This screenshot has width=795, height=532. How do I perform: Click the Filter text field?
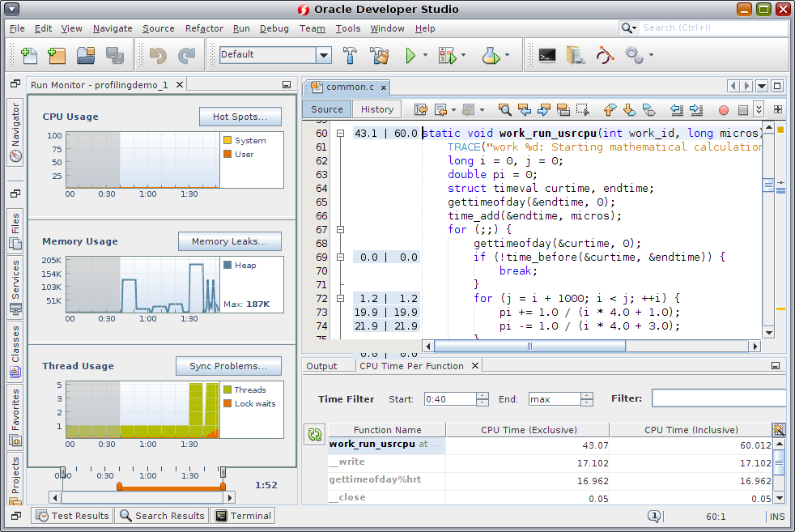tap(718, 398)
